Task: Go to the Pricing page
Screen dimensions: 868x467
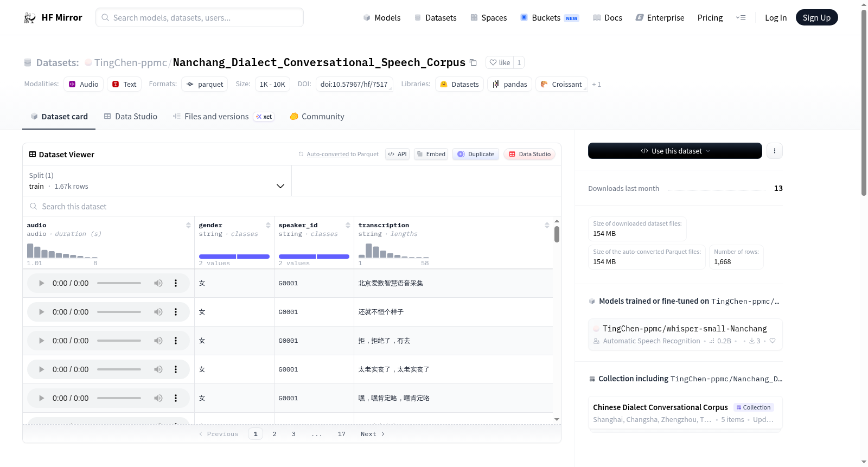Action: click(710, 18)
